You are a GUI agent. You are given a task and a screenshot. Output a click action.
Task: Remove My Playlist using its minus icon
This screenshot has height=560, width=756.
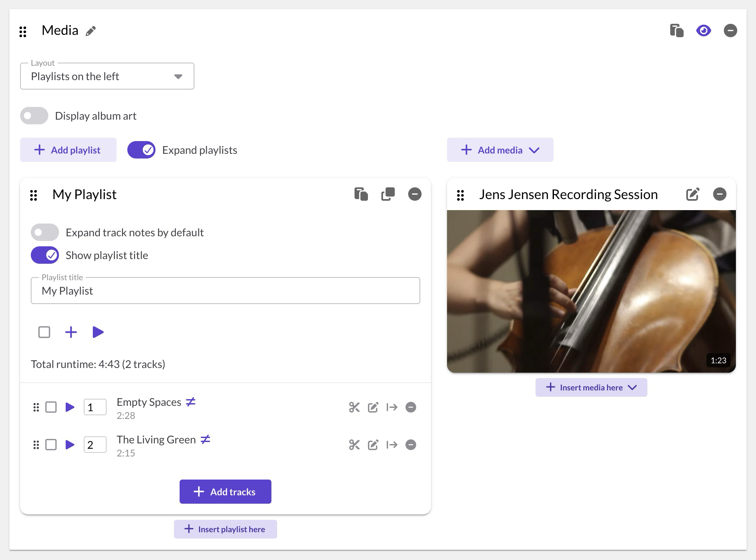[x=415, y=194]
